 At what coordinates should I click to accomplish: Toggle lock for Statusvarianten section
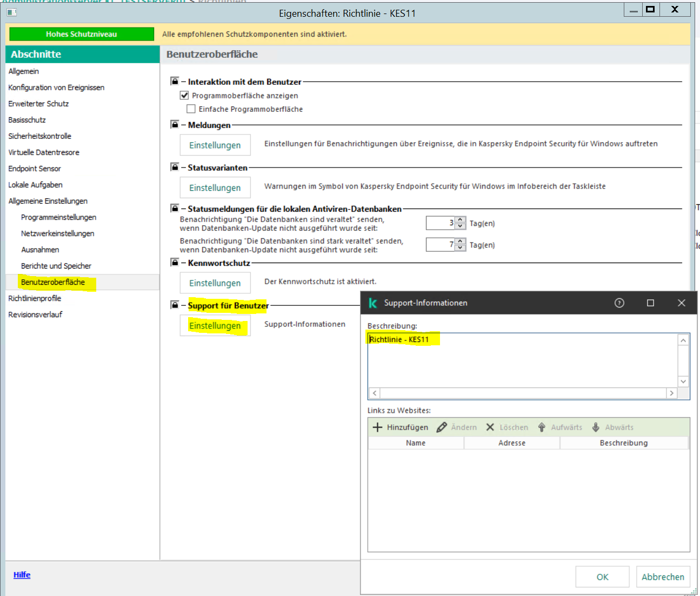(x=175, y=167)
